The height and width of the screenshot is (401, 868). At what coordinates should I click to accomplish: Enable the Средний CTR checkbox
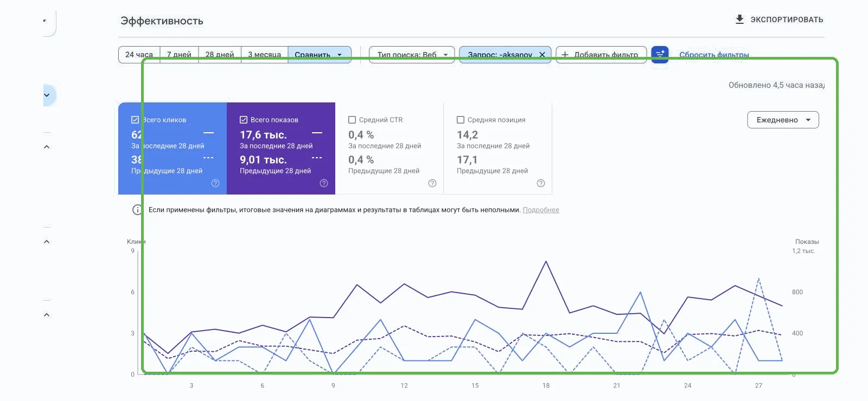point(352,120)
